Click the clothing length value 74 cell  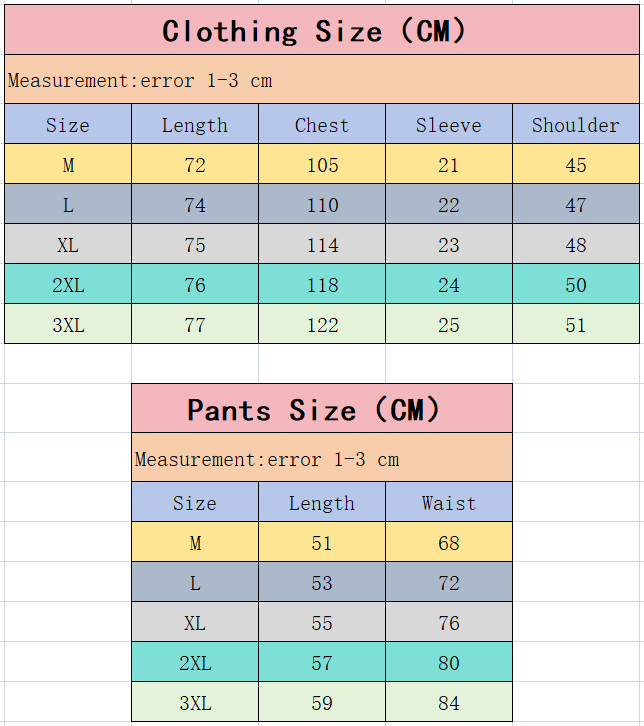pyautogui.click(x=195, y=205)
